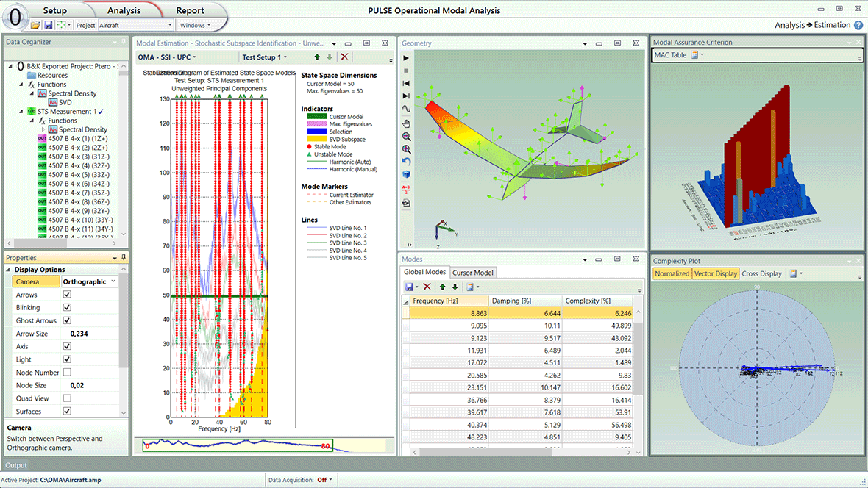Select the pan hand tool in Geometry
Image resolution: width=868 pixels, height=488 pixels.
(x=406, y=123)
